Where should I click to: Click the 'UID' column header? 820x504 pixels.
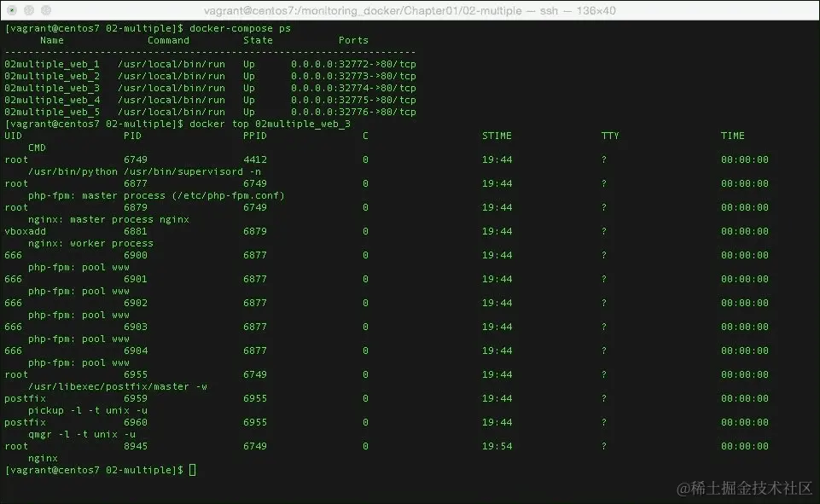coord(13,136)
